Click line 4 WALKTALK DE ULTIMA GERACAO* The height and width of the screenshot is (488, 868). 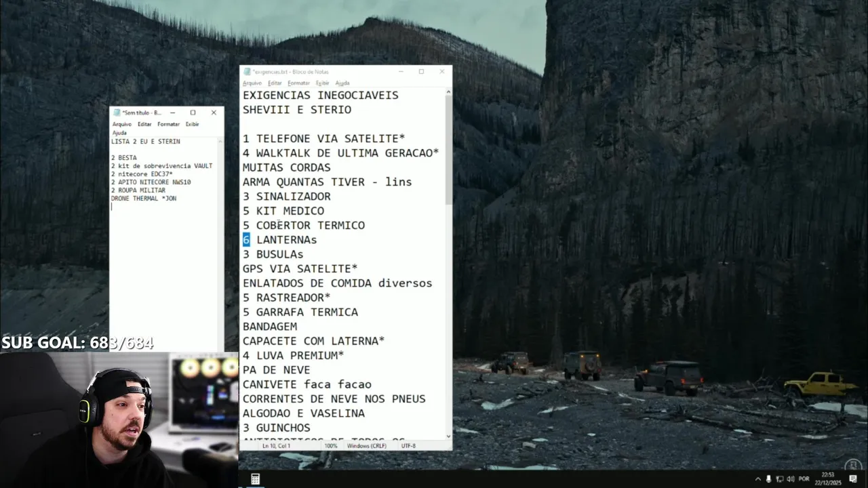click(x=341, y=153)
